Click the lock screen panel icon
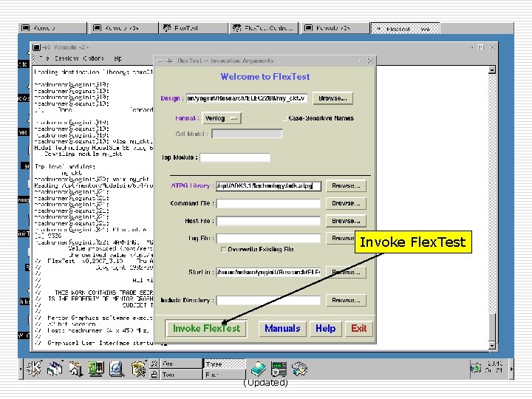The width and height of the screenshot is (532, 399). 154,375
